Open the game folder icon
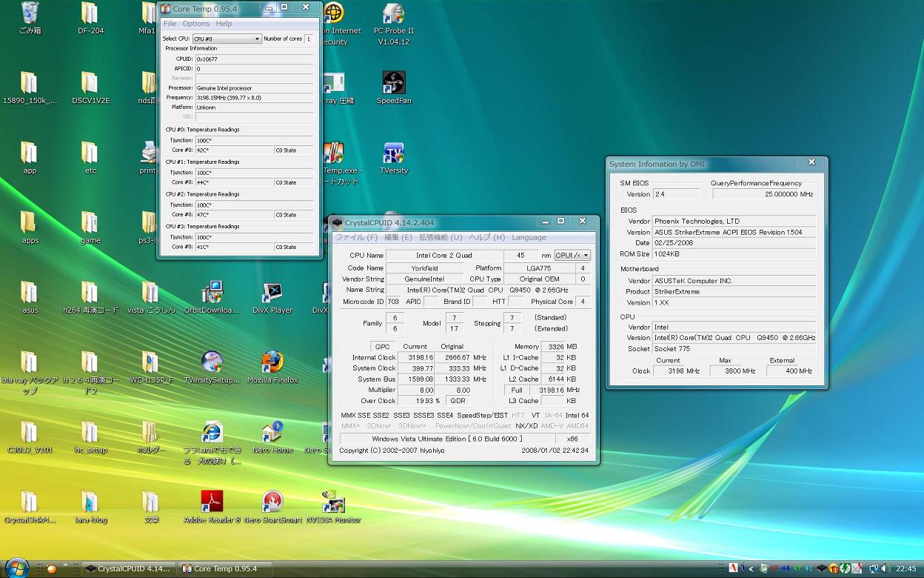 90,227
